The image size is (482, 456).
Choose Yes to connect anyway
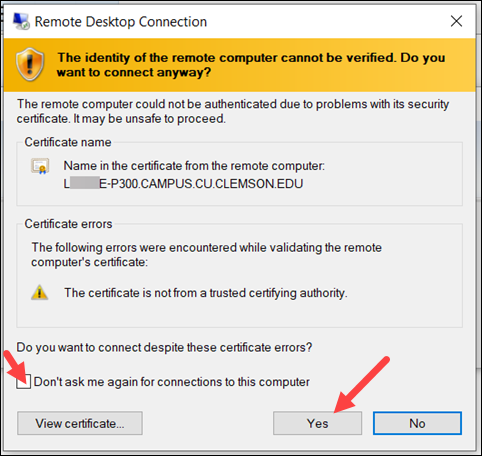pos(317,423)
